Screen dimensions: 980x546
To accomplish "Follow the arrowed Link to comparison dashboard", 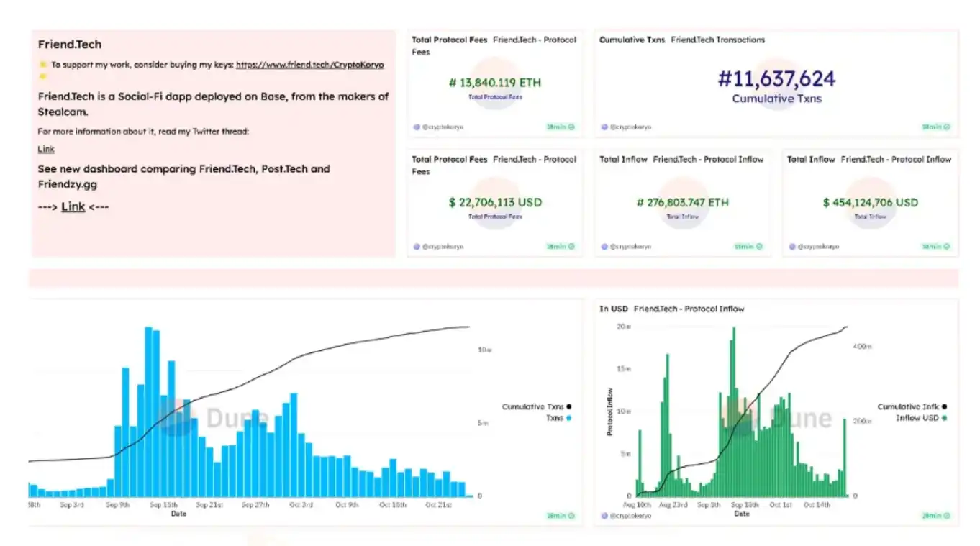I will point(73,206).
